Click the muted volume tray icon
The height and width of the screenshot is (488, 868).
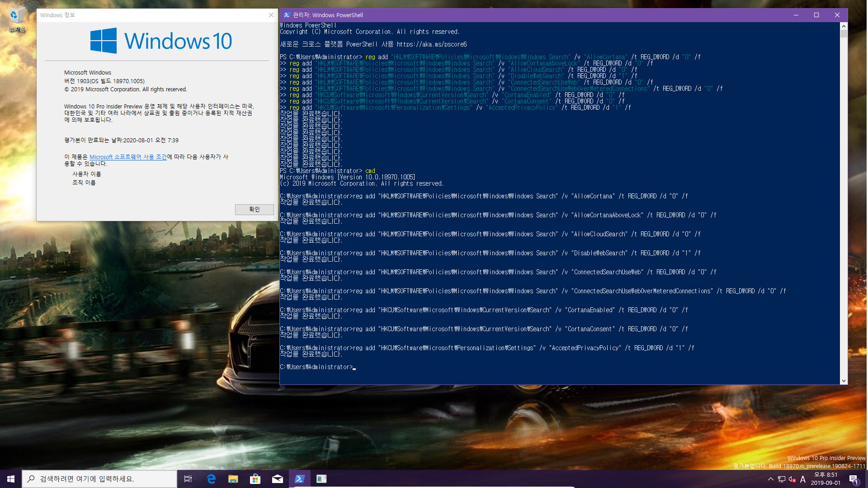pyautogui.click(x=792, y=479)
